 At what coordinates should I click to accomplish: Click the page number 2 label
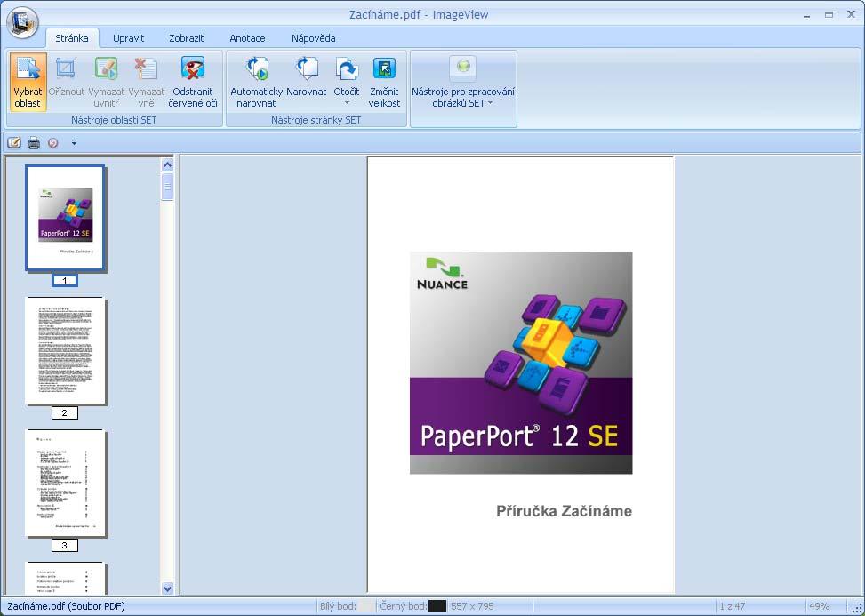tap(65, 413)
